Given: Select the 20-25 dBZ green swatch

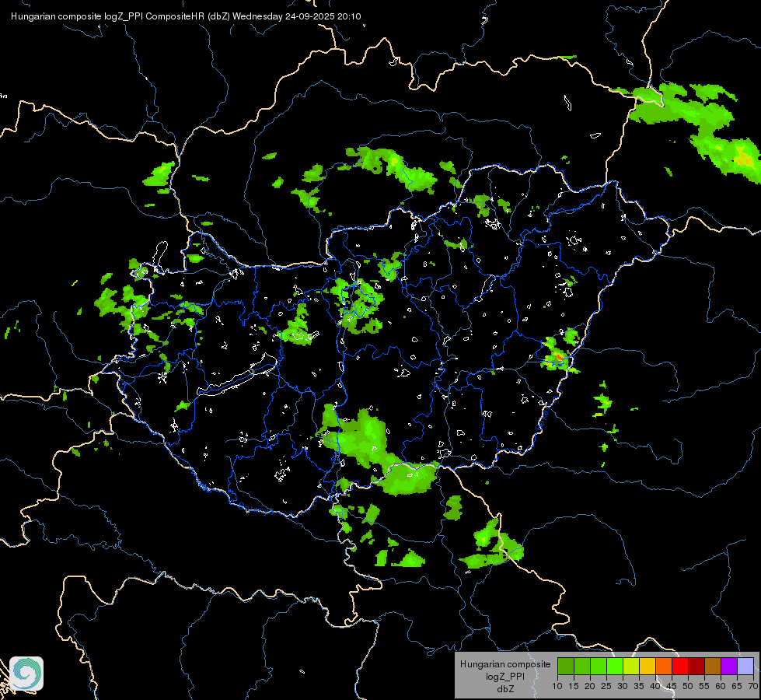Looking at the screenshot, I should coord(599,666).
